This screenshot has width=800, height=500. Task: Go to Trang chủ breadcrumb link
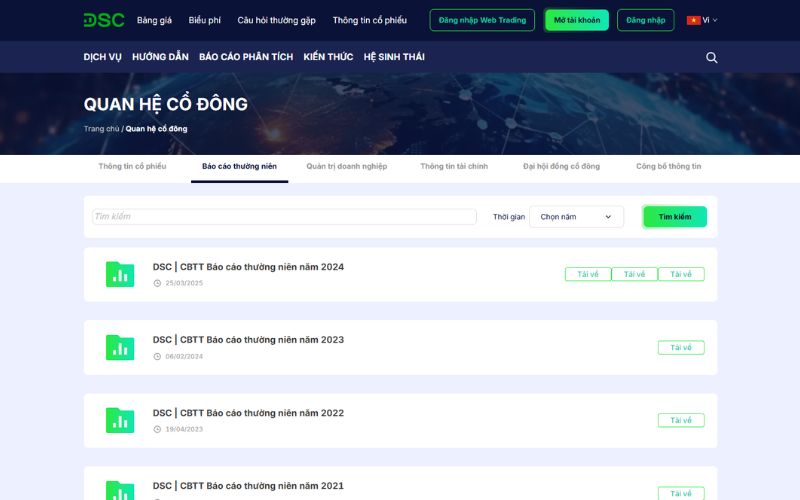tap(101, 129)
